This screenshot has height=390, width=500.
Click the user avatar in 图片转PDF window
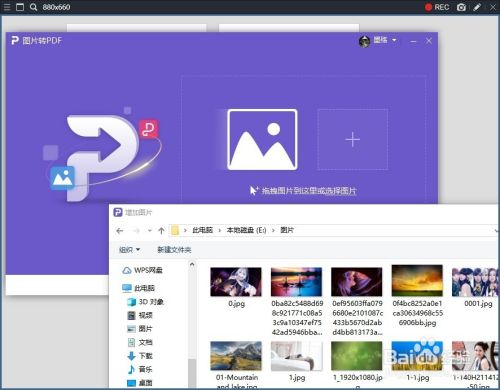click(364, 41)
